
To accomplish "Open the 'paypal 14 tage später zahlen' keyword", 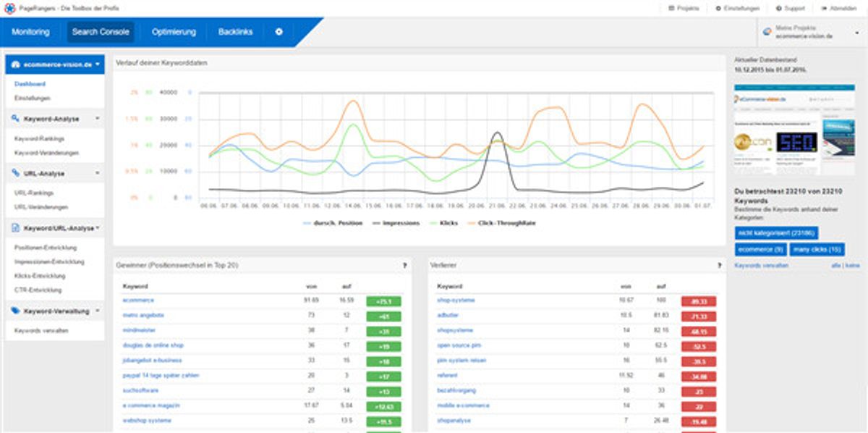I will pyautogui.click(x=161, y=375).
